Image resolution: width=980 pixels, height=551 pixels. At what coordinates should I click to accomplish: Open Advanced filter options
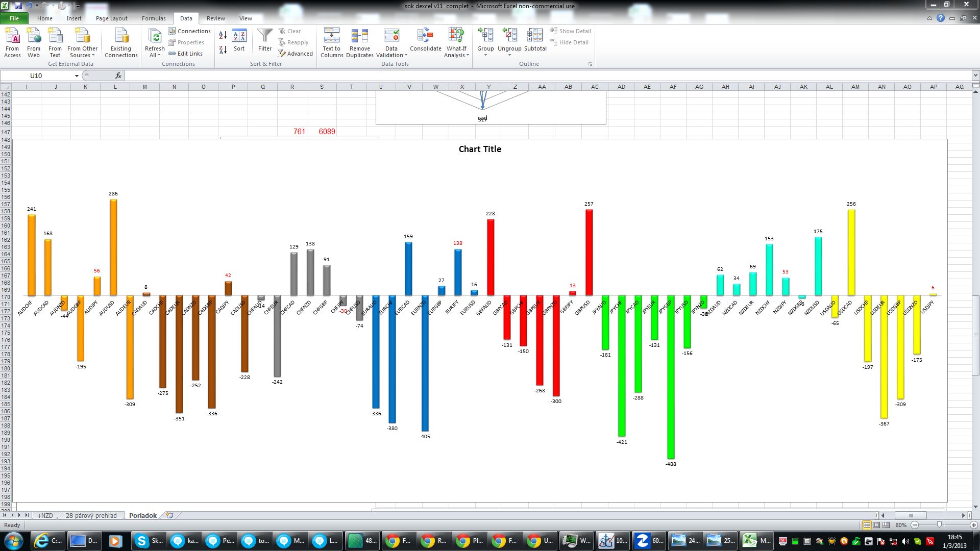coord(296,54)
